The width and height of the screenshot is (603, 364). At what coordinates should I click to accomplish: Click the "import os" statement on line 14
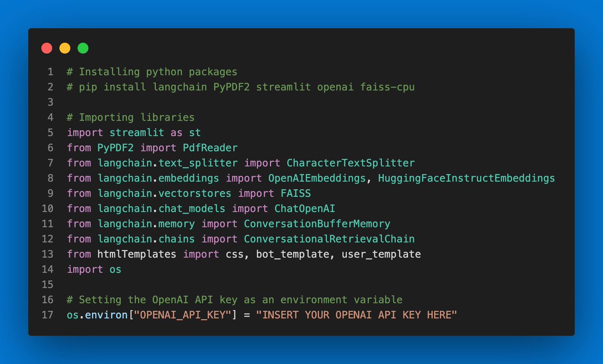click(x=94, y=269)
